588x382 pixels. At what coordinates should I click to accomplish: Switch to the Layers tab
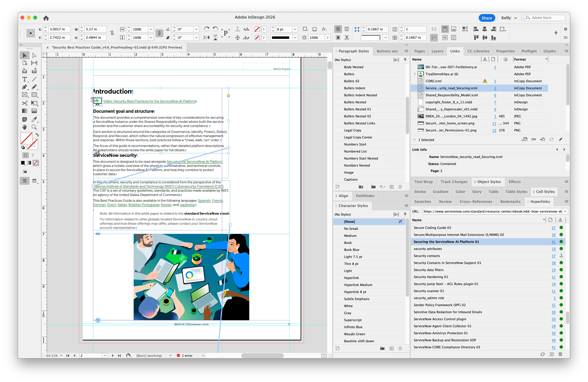coord(437,51)
